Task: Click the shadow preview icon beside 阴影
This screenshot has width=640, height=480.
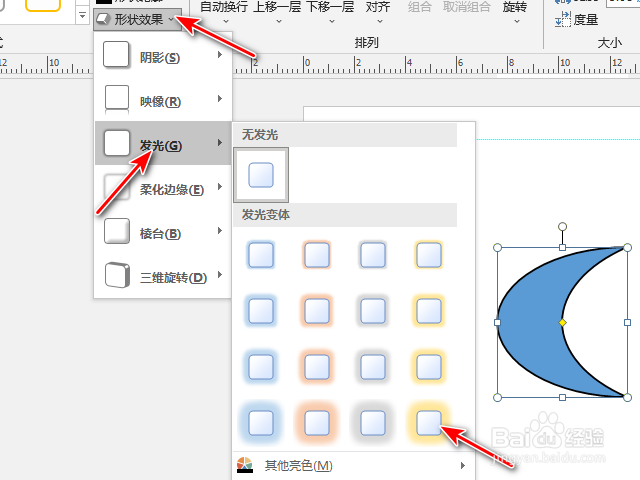Action: 116,55
